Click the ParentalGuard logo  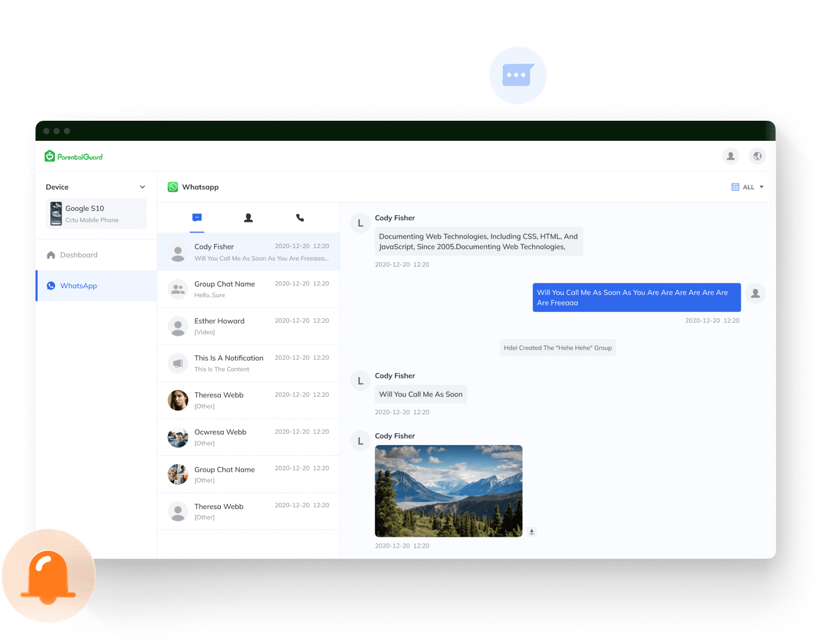pyautogui.click(x=73, y=157)
